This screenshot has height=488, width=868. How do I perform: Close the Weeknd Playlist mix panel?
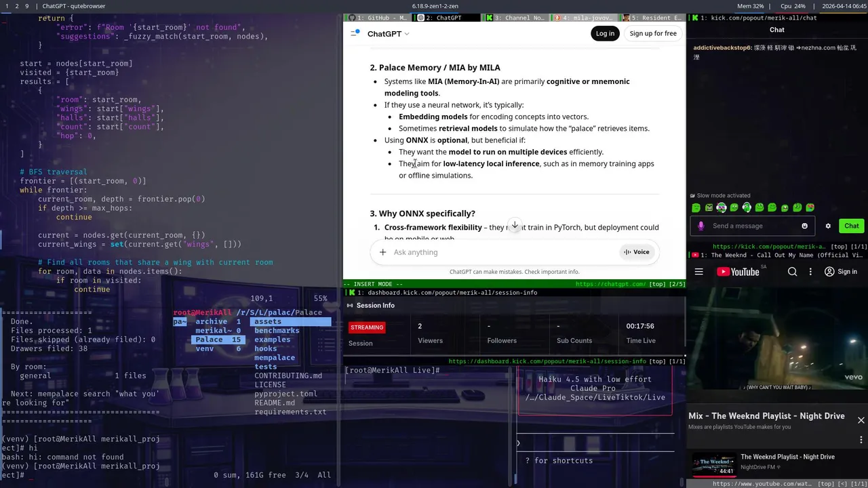tap(861, 420)
